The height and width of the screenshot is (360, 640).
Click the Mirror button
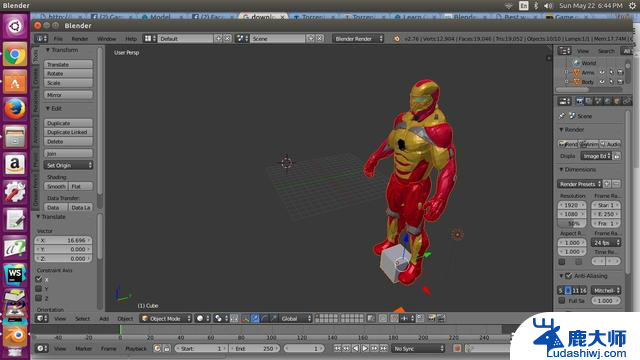point(68,95)
